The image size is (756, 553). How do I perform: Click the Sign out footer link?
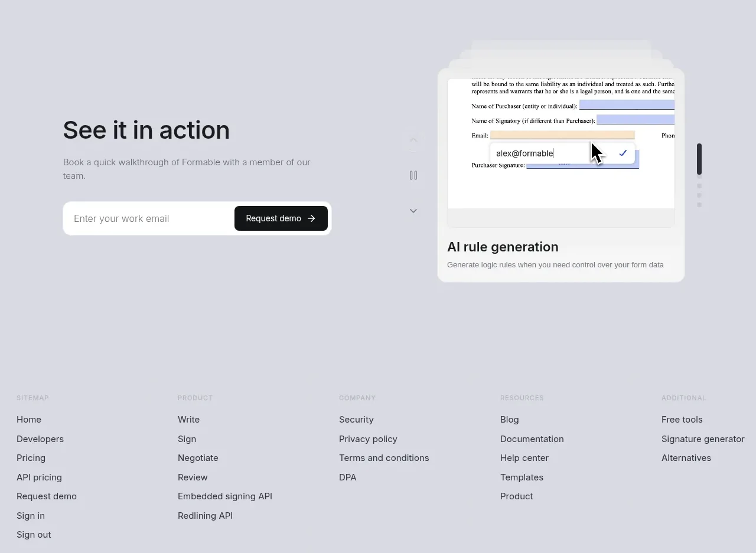coord(34,535)
